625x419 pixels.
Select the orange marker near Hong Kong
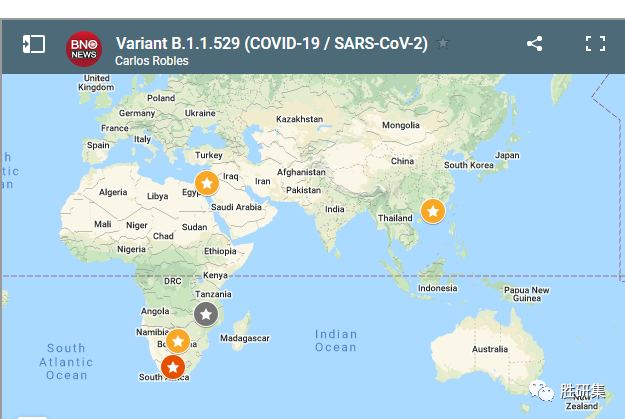pyautogui.click(x=433, y=211)
